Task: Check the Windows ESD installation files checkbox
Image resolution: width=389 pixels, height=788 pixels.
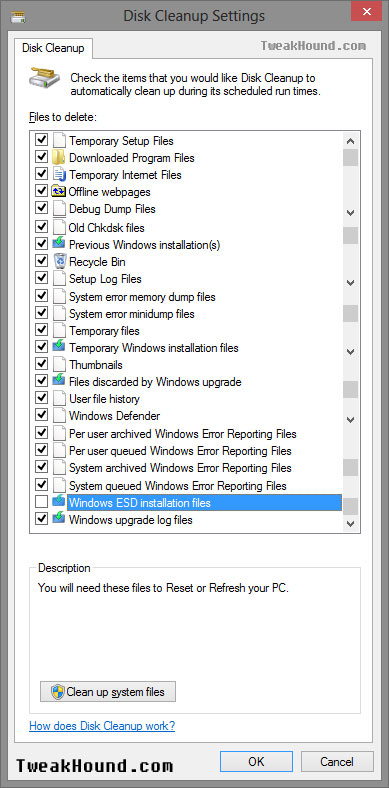Action: click(41, 502)
